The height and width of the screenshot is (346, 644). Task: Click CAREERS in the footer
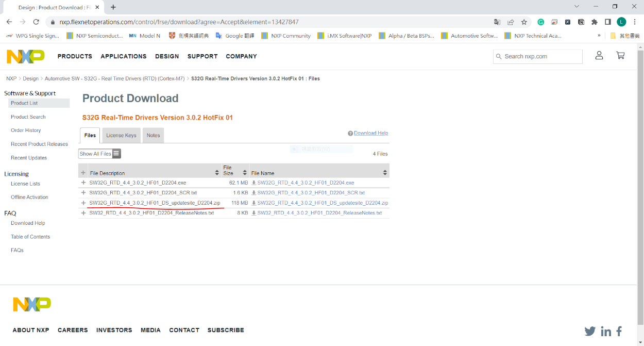(x=73, y=330)
